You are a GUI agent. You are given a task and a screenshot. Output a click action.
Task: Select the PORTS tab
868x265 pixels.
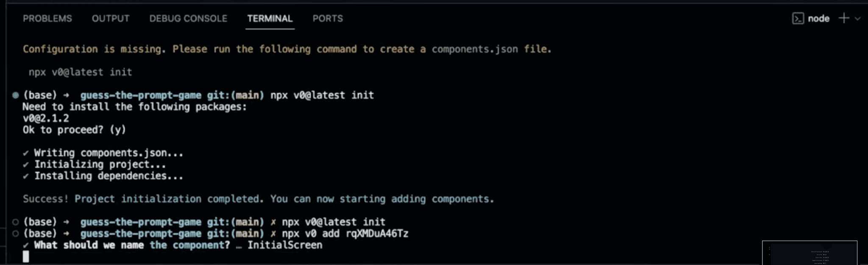[x=327, y=18]
